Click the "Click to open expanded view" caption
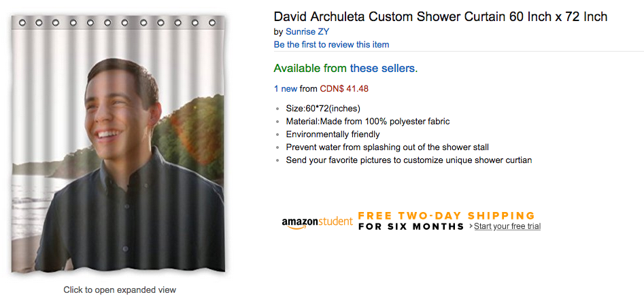This screenshot has height=301, width=644. click(120, 289)
